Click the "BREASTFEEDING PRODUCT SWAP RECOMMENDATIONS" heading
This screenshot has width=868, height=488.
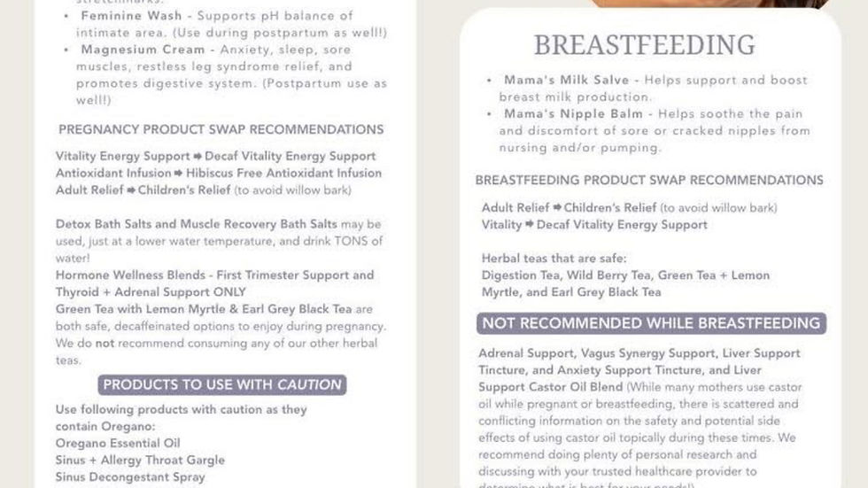(x=649, y=180)
